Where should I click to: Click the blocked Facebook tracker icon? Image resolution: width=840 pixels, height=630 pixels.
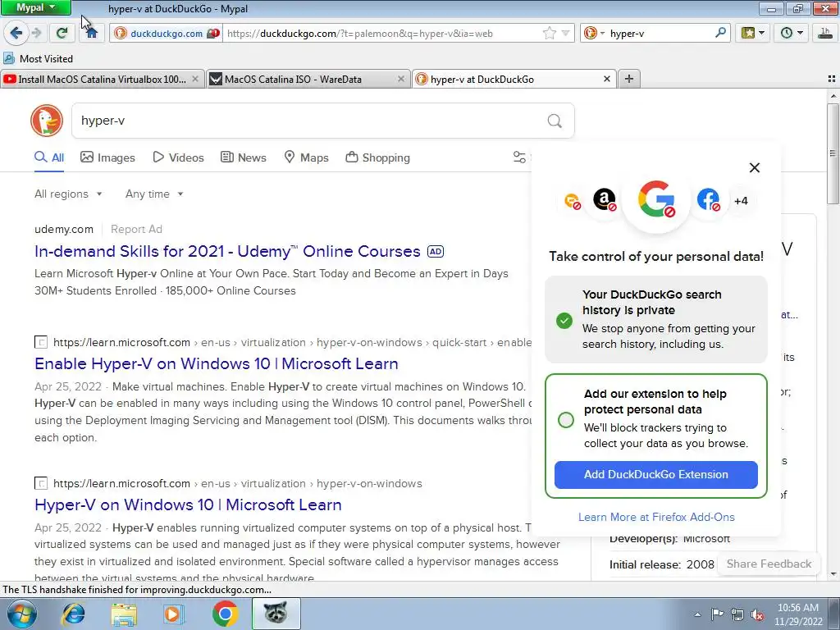point(708,200)
